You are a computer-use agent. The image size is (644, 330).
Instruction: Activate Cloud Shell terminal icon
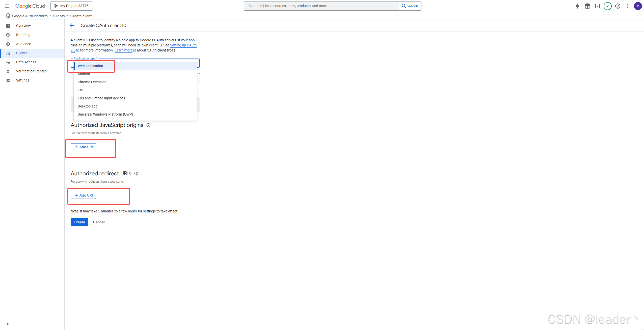[598, 6]
